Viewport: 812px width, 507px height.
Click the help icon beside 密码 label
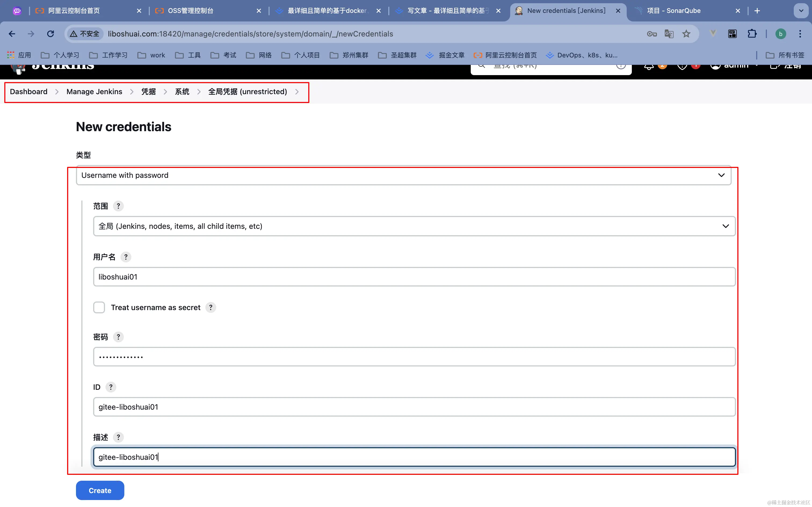tap(118, 337)
